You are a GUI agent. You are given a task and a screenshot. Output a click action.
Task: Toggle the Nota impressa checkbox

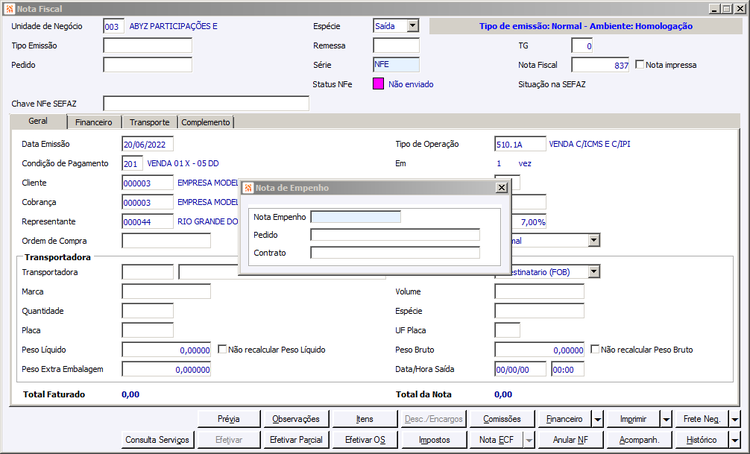tap(639, 65)
